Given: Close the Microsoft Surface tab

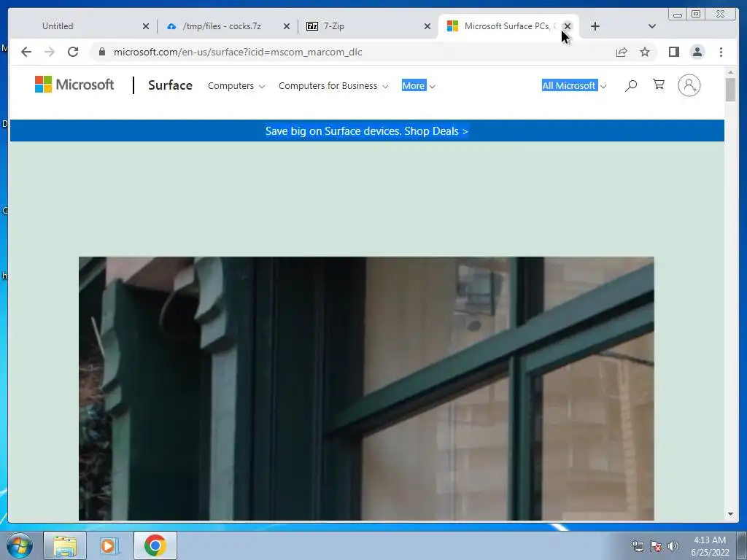Looking at the screenshot, I should click(568, 26).
